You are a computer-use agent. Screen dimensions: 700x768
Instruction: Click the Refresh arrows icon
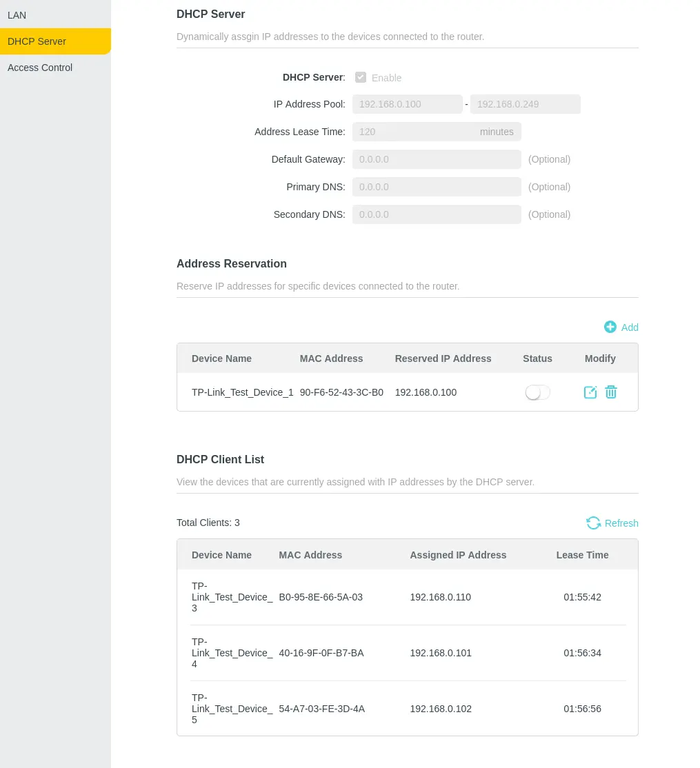click(593, 523)
